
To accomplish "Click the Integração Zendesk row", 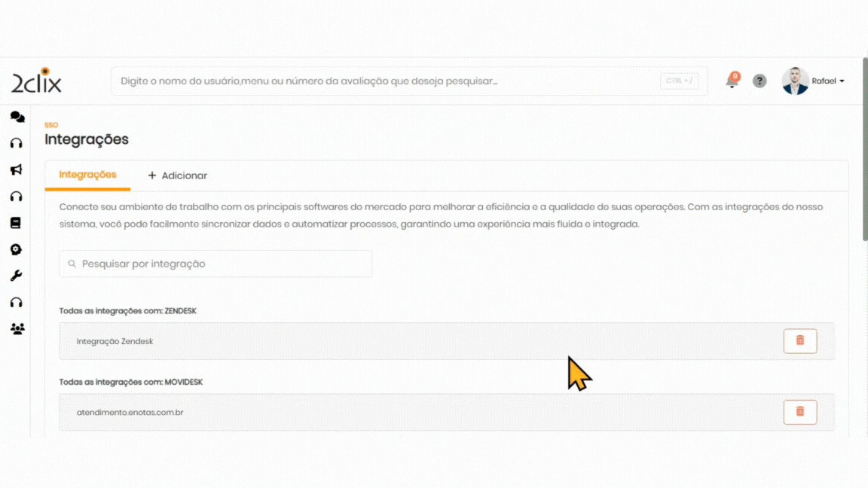I will [377, 341].
